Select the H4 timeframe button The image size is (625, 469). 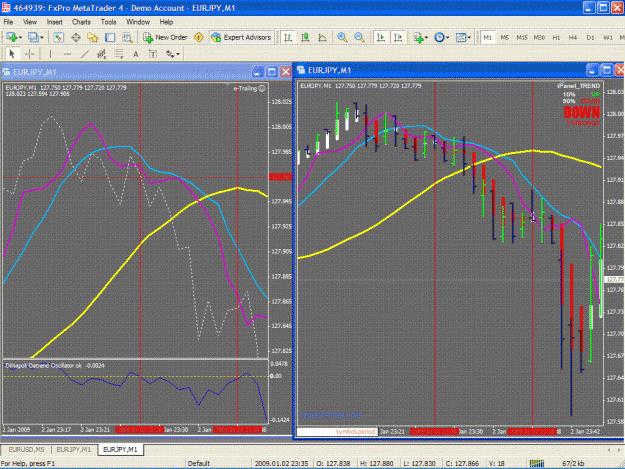pos(573,37)
